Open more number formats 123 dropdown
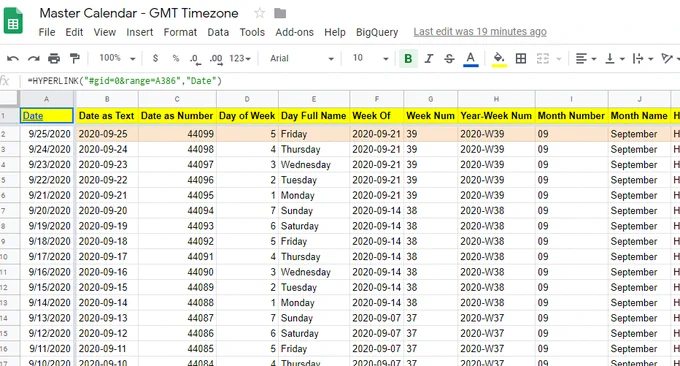 240,58
